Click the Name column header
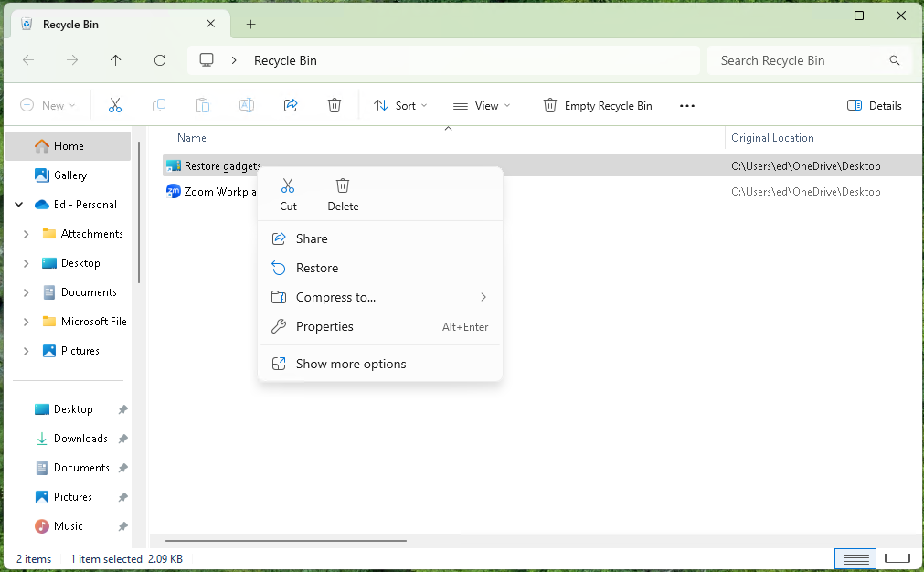The image size is (924, 572). tap(192, 138)
